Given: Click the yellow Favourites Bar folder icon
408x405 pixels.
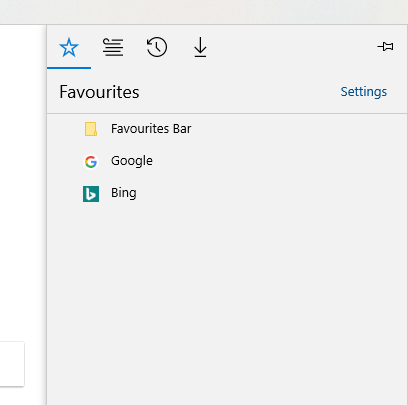Looking at the screenshot, I should pyautogui.click(x=91, y=129).
